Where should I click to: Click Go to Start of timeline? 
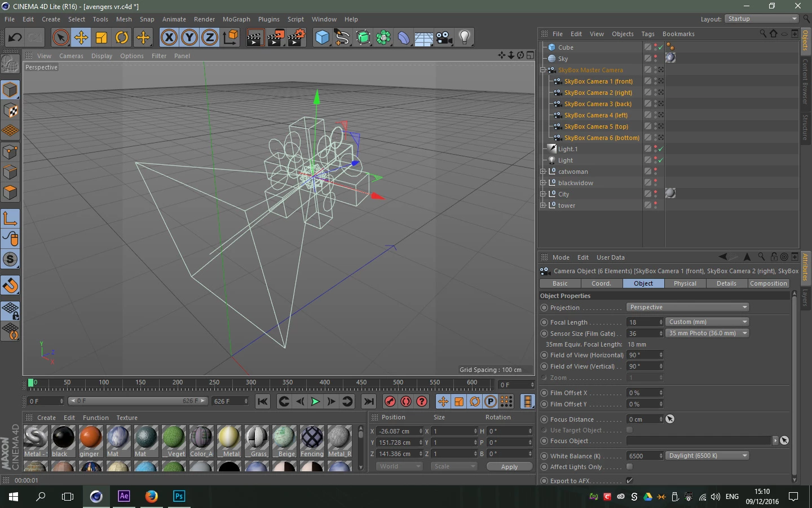pyautogui.click(x=263, y=401)
